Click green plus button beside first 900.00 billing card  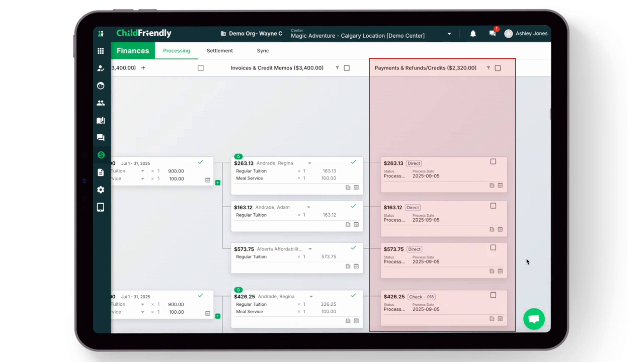[x=218, y=183]
